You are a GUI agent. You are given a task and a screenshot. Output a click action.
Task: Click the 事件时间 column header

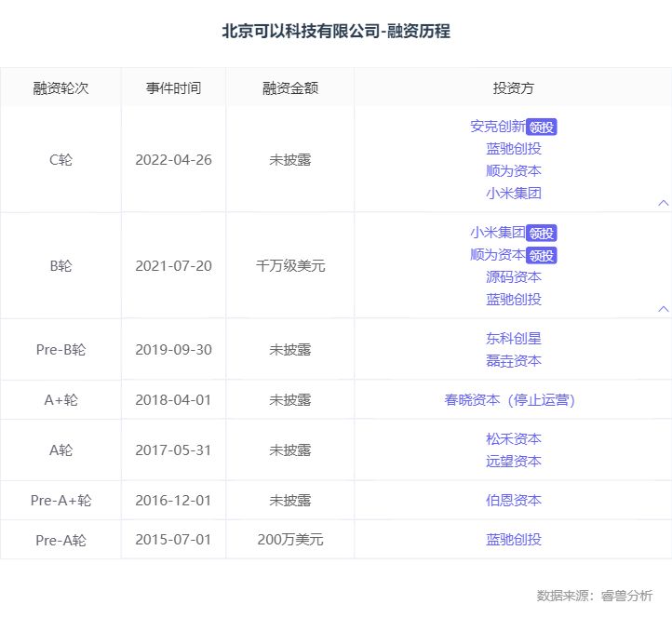(x=173, y=88)
